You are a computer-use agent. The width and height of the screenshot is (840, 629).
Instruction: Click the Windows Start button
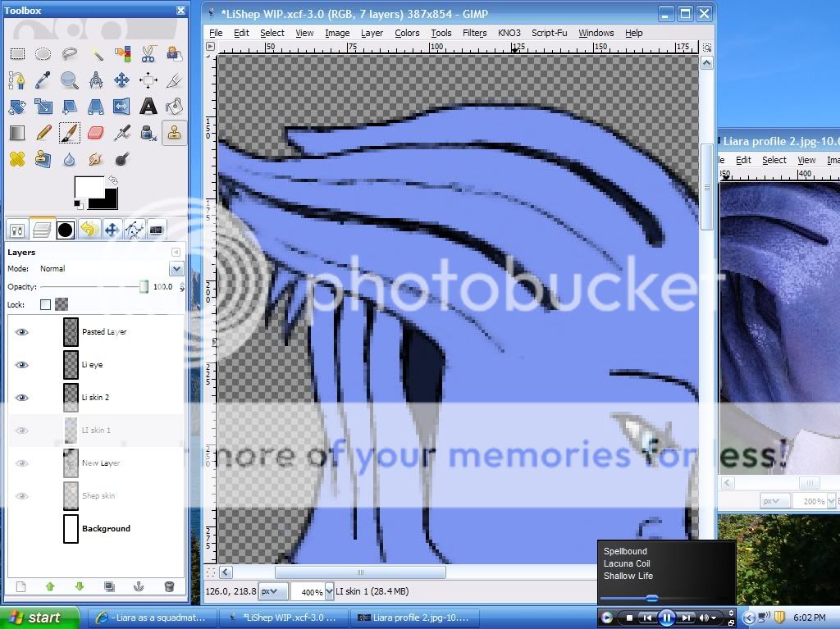pyautogui.click(x=39, y=618)
